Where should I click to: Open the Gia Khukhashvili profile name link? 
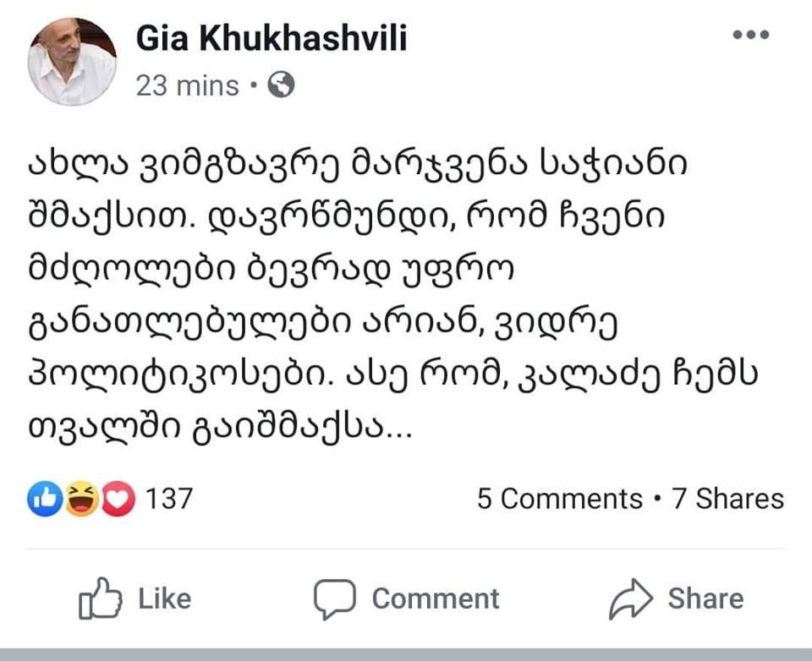271,38
